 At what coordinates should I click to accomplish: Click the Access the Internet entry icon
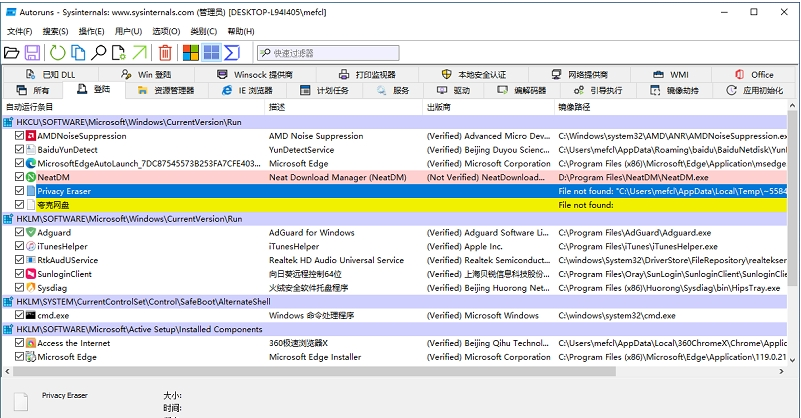pos(31,343)
